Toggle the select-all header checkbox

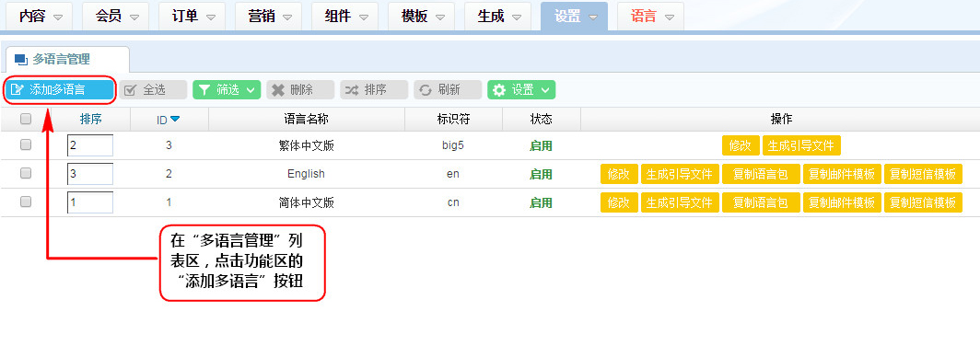pos(26,119)
